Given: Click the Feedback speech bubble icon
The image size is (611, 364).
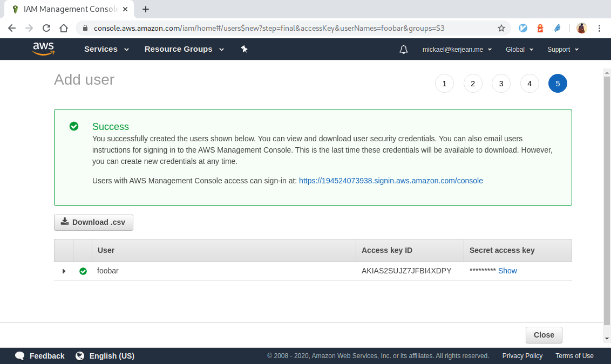Looking at the screenshot, I should pos(19,356).
